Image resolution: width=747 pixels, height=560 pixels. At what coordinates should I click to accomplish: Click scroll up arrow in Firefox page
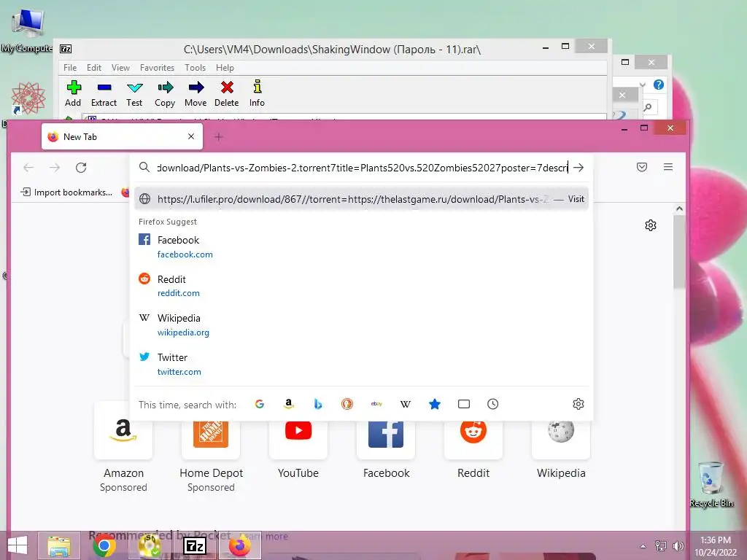click(679, 209)
